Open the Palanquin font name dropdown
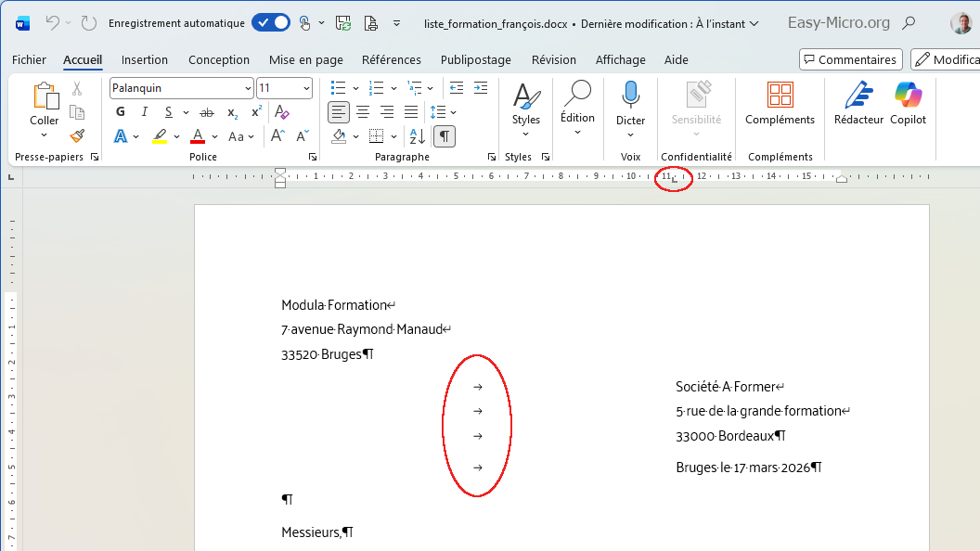 [248, 88]
